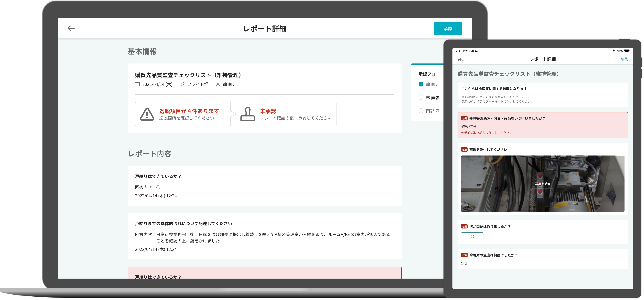This screenshot has height=300, width=644.
Task: Tap the 必須 badge beside 何か問題はありましたか
Action: [x=464, y=227]
